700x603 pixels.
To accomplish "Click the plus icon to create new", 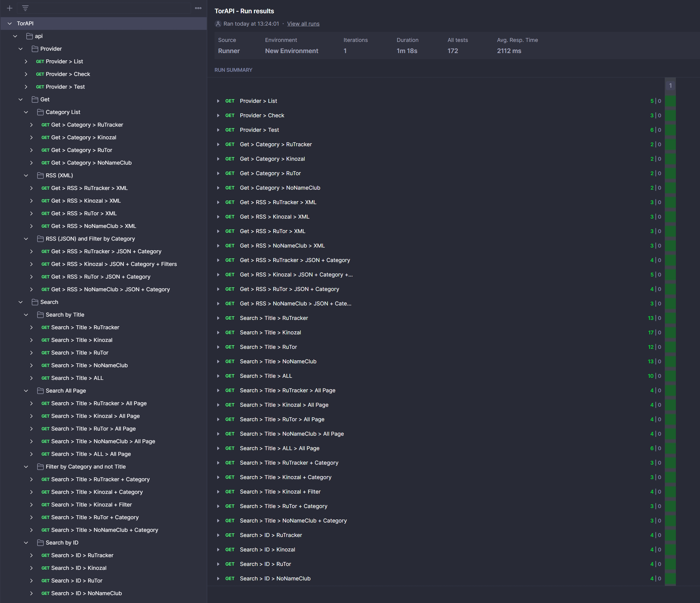I will coord(9,8).
